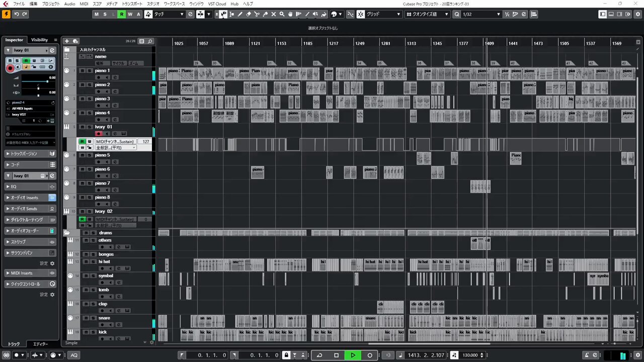Toggle global Write W button in toolbar

(x=130, y=14)
